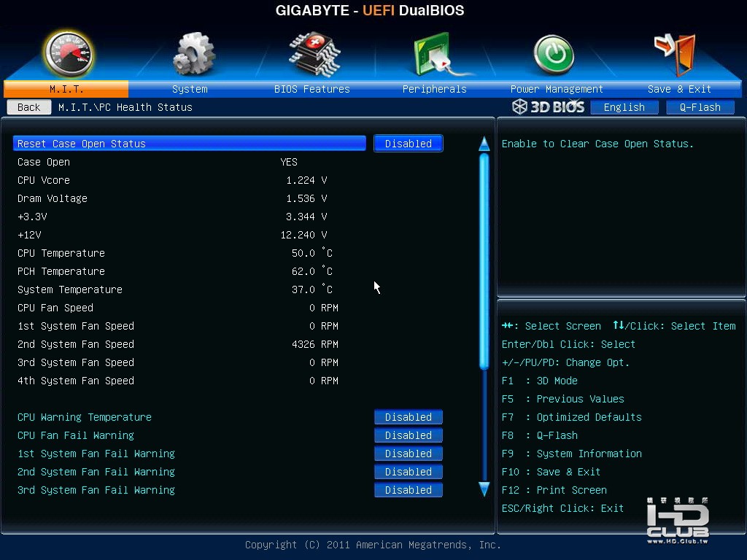
Task: Click the F1 3D Mode help line
Action: (539, 381)
